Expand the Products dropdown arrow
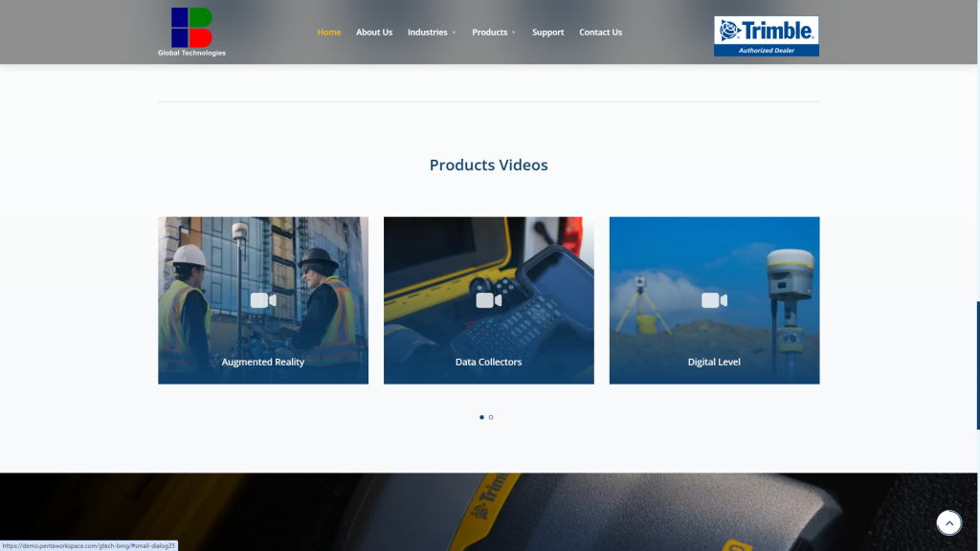Image resolution: width=980 pixels, height=551 pixels. tap(513, 33)
